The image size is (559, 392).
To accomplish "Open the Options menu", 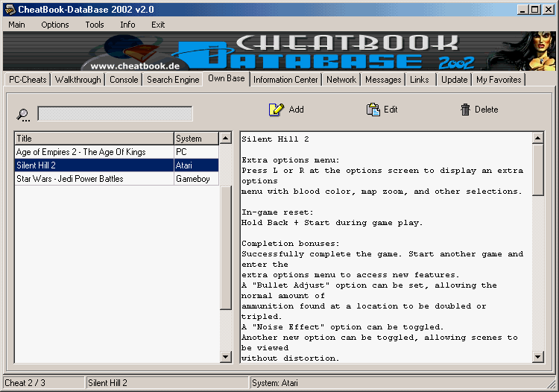I will tap(55, 25).
